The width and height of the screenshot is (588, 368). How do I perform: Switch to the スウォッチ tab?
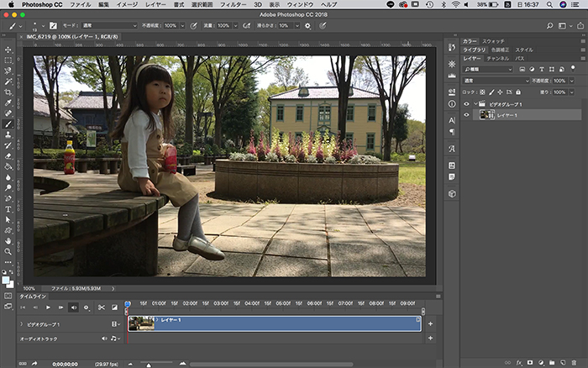coord(493,41)
